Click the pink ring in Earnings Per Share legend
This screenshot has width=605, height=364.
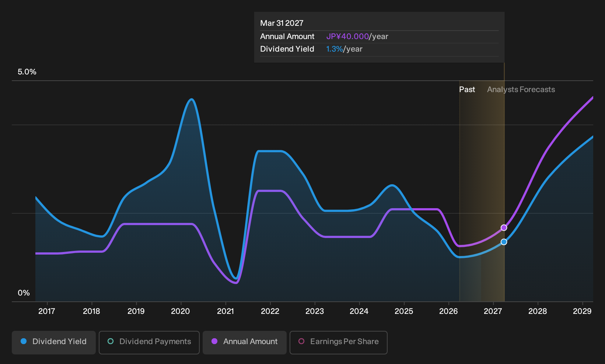[301, 341]
